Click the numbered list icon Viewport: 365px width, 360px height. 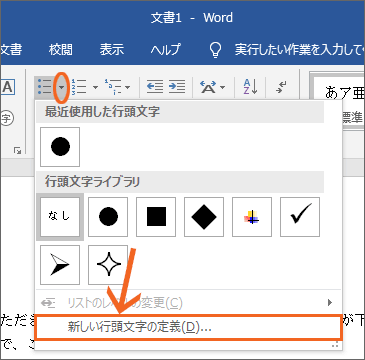[79, 87]
